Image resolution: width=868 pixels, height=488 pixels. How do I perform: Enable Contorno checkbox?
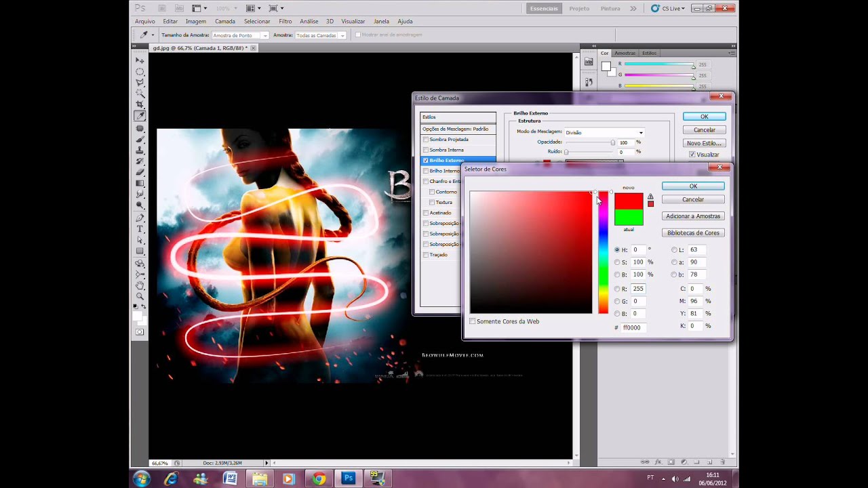pyautogui.click(x=432, y=192)
